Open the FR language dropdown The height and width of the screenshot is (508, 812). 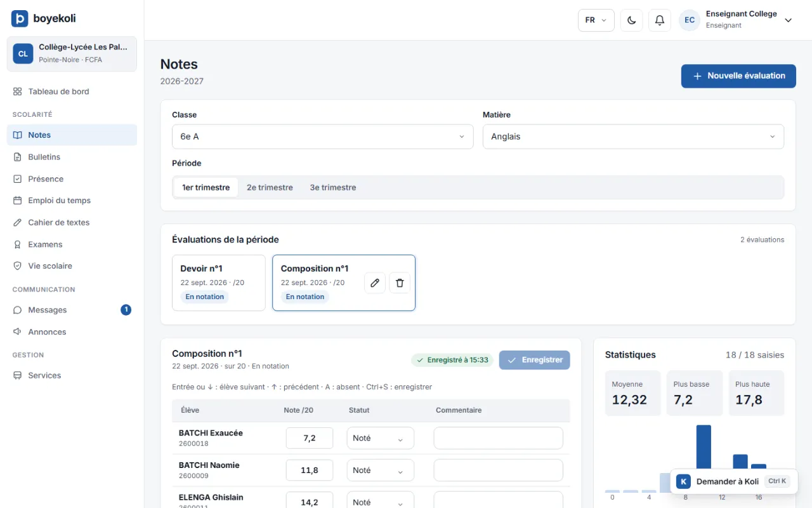tap(596, 20)
